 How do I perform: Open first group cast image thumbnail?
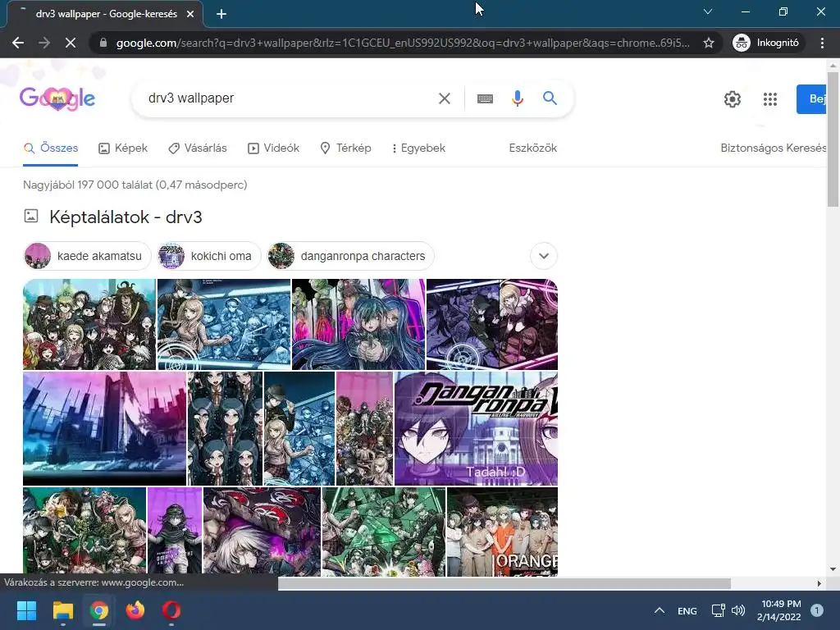click(89, 324)
